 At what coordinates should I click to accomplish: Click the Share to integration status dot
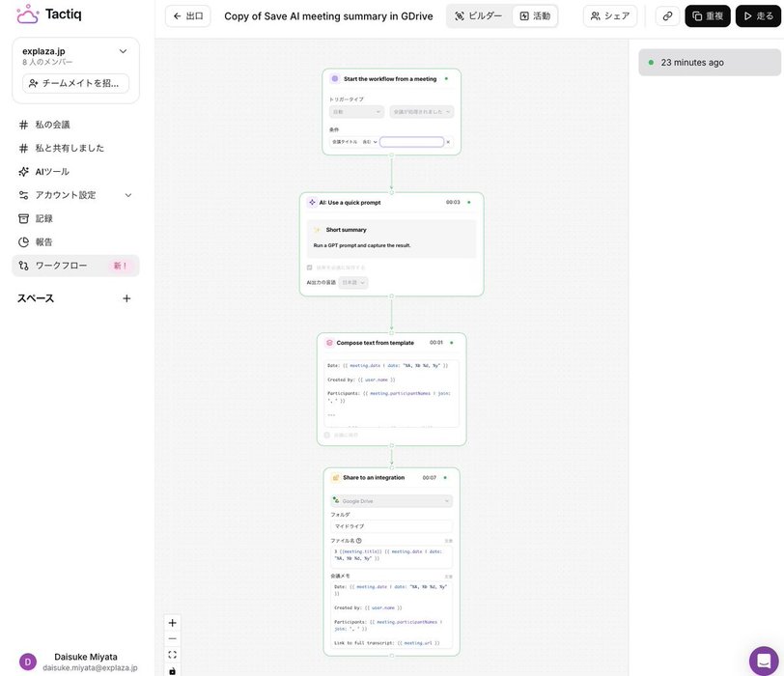[445, 477]
